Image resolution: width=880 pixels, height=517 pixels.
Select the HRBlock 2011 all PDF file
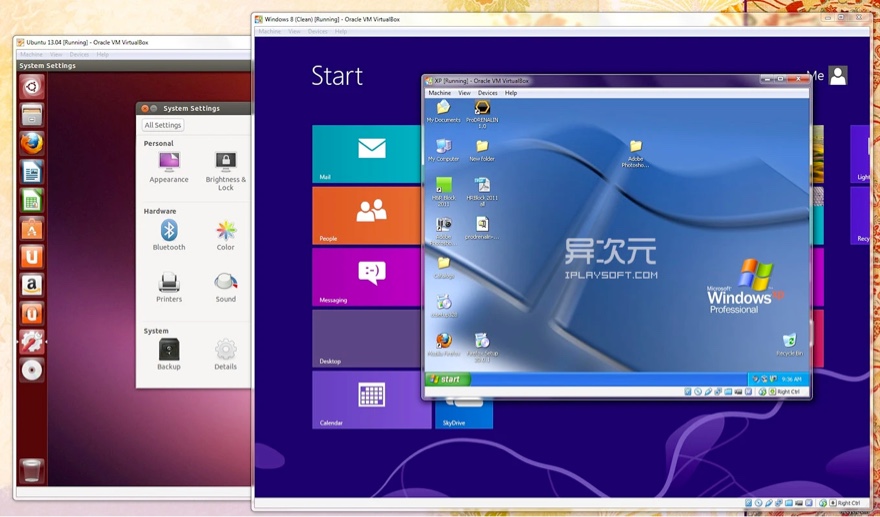(x=482, y=191)
